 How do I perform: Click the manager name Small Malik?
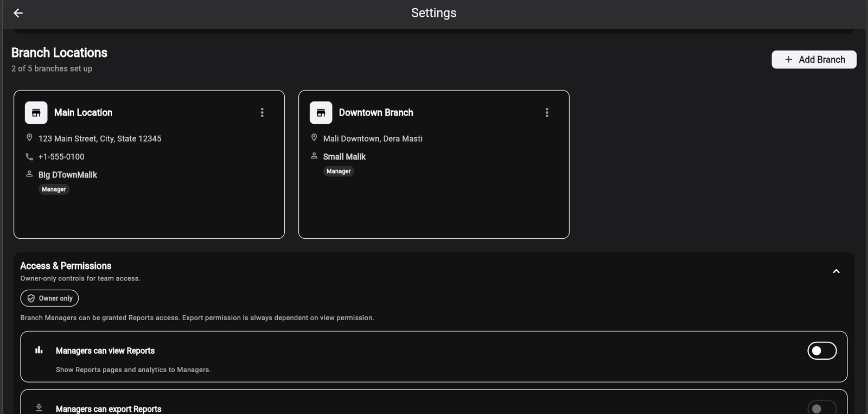tap(344, 157)
